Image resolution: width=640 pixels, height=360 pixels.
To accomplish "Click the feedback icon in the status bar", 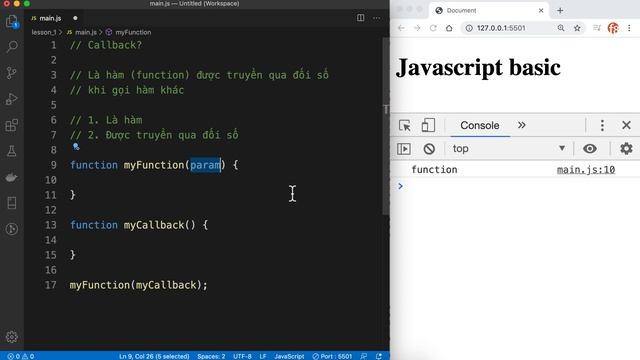I will click(363, 356).
